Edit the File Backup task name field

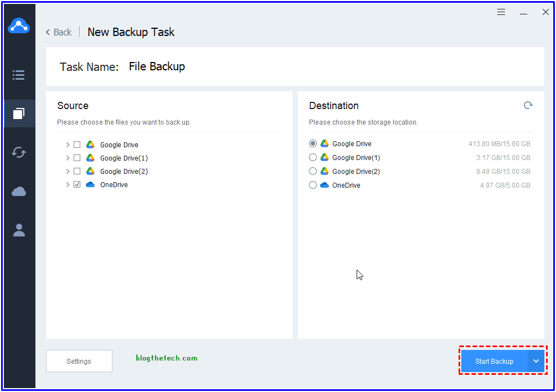[157, 66]
